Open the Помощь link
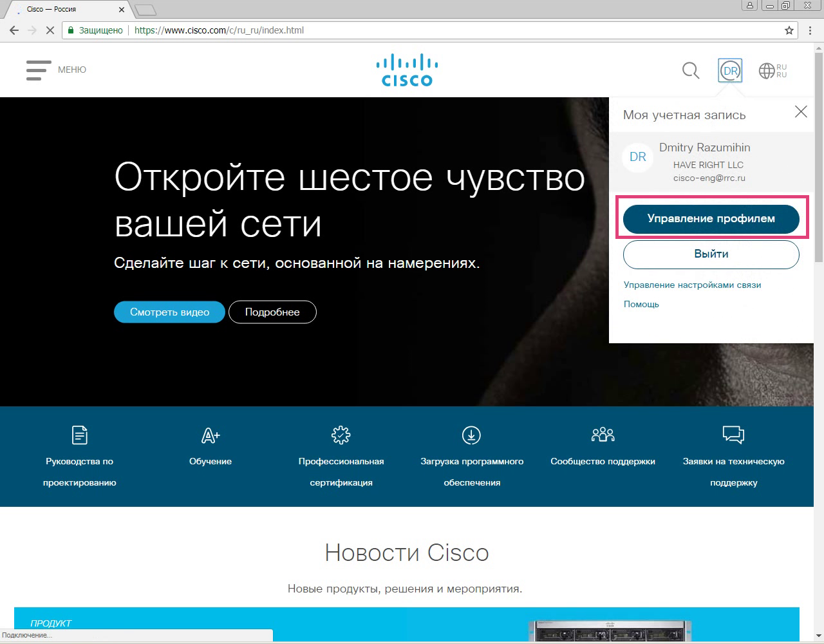The image size is (824, 644). [641, 304]
